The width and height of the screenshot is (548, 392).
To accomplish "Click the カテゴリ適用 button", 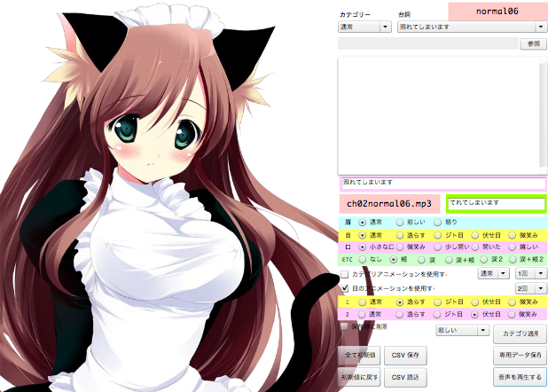I will click(x=520, y=334).
